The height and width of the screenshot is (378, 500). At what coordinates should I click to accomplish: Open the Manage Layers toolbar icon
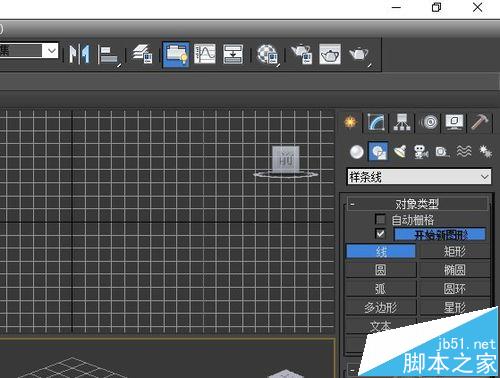coord(143,54)
